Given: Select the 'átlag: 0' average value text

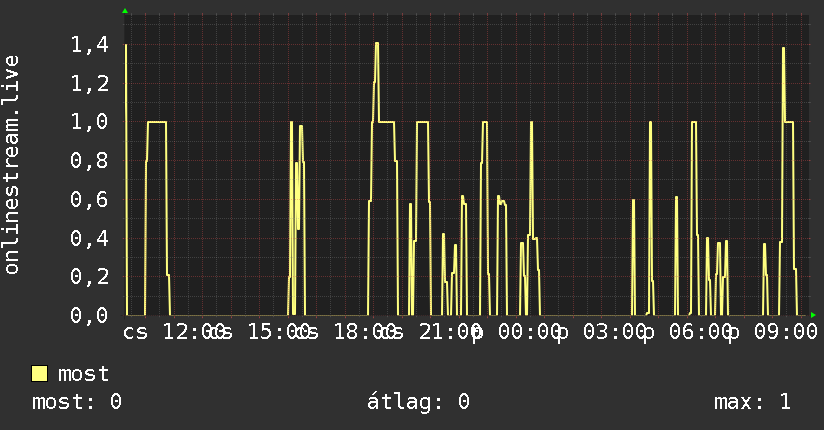Looking at the screenshot, I should coord(418,402).
